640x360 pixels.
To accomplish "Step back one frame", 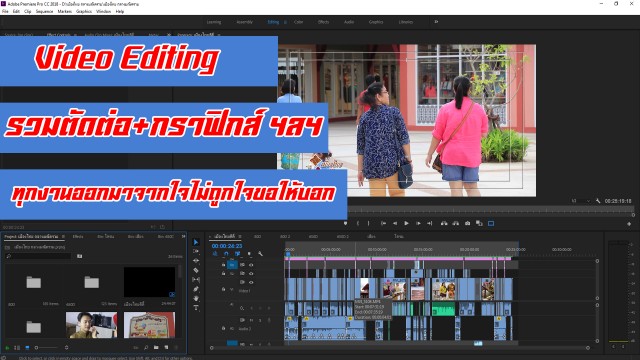I will 395,223.
